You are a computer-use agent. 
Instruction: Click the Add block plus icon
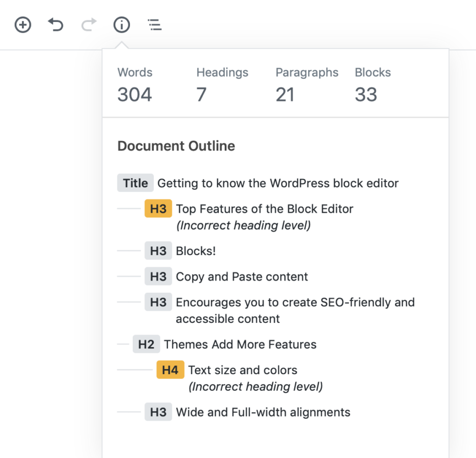click(23, 25)
